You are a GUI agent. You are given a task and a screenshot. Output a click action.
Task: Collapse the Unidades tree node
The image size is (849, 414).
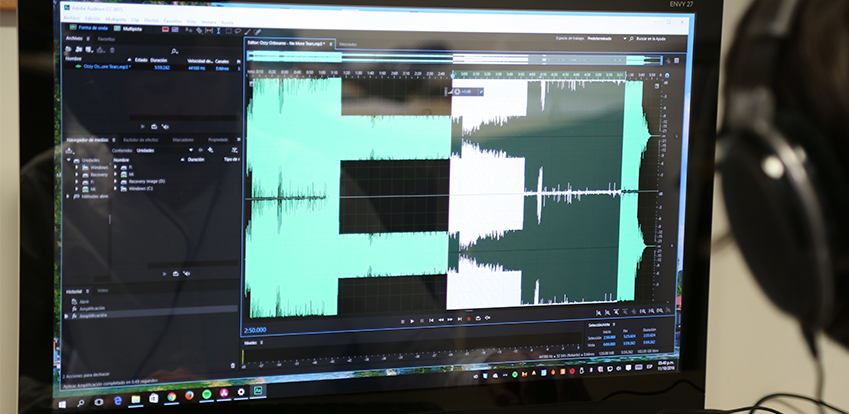click(68, 160)
